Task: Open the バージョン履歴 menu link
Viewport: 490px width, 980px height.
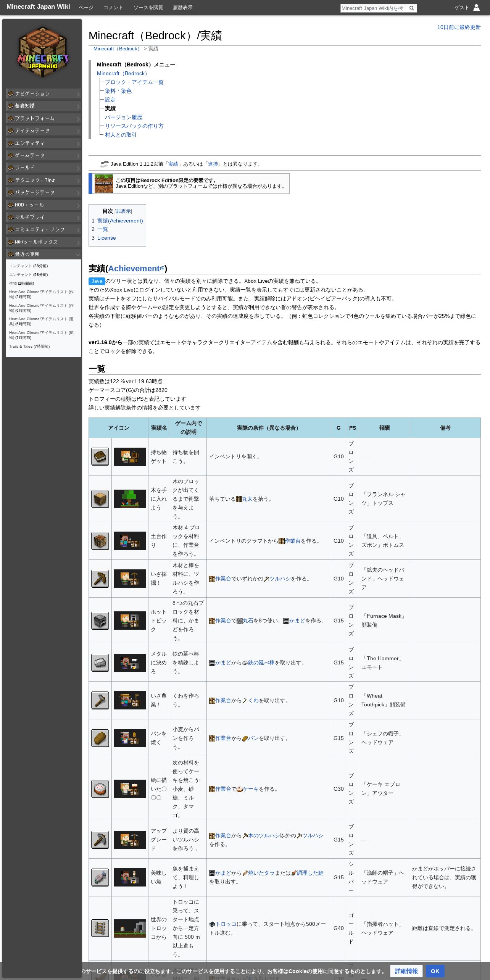Action: [x=124, y=117]
